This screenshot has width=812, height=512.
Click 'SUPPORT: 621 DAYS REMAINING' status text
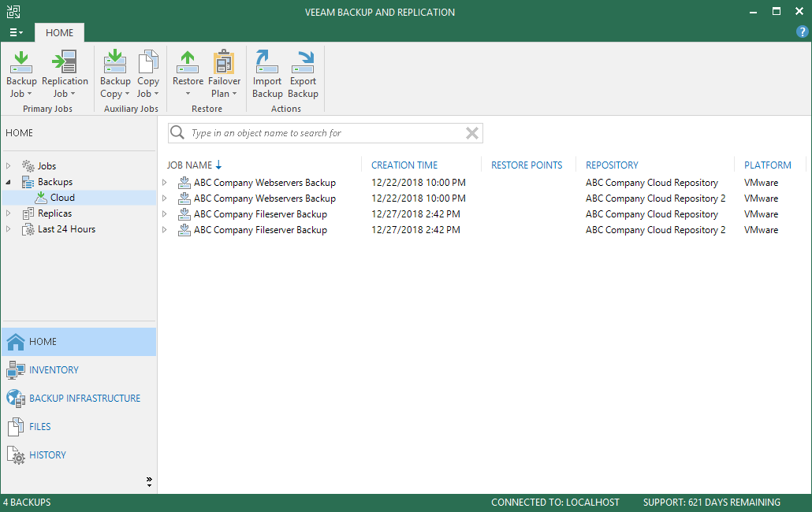tap(712, 503)
